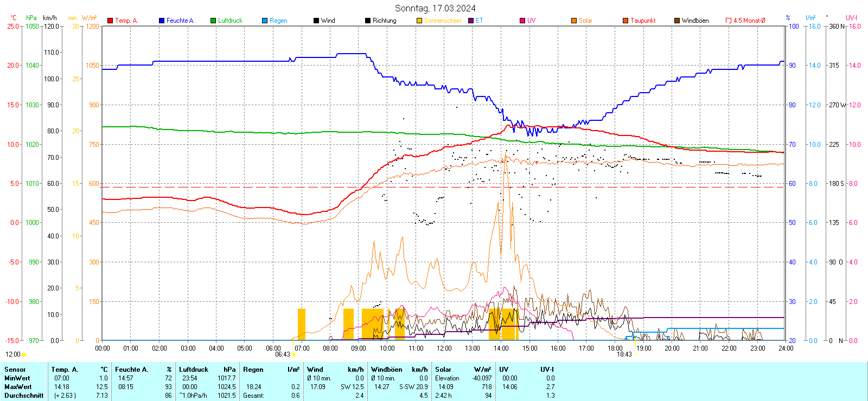868x401 pixels.
Task: Click the red Temp. A. legend square
Action: tap(110, 21)
